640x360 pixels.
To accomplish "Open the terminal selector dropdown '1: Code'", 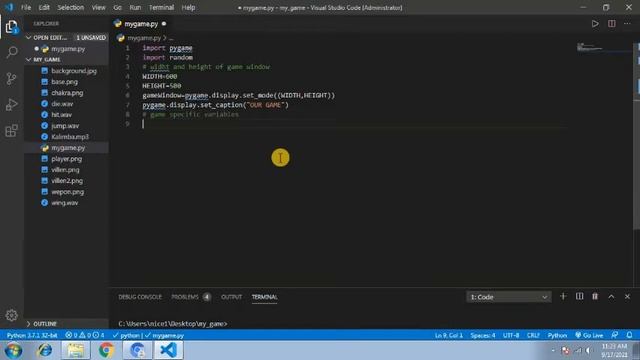I will pyautogui.click(x=509, y=297).
